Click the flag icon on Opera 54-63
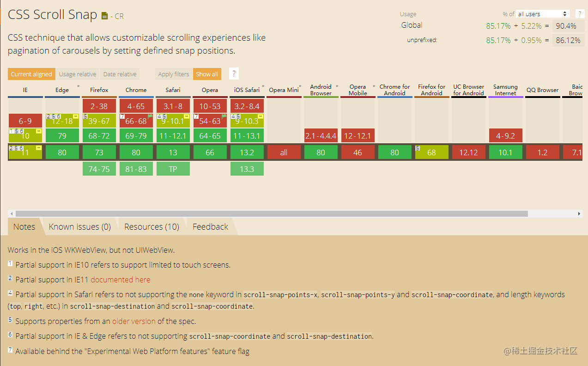This screenshot has width=588, height=366. click(x=224, y=116)
